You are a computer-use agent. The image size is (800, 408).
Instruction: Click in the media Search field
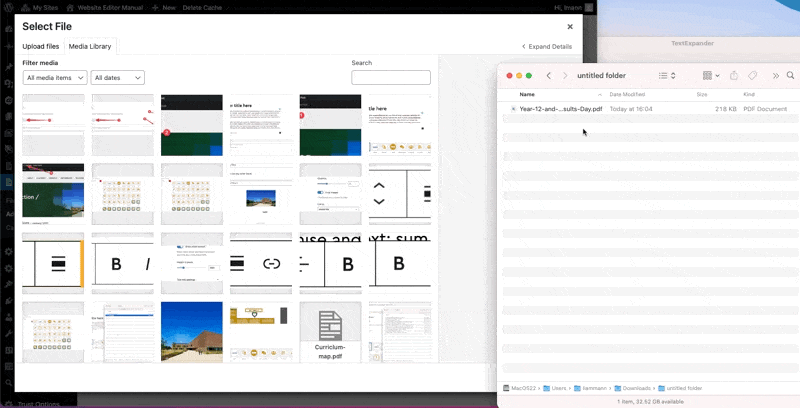391,78
